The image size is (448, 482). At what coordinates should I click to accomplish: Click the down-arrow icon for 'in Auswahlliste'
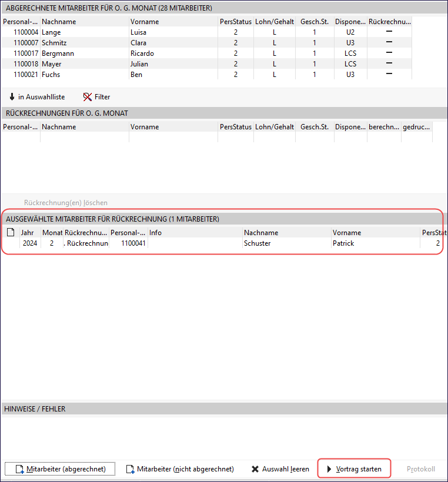tap(12, 97)
